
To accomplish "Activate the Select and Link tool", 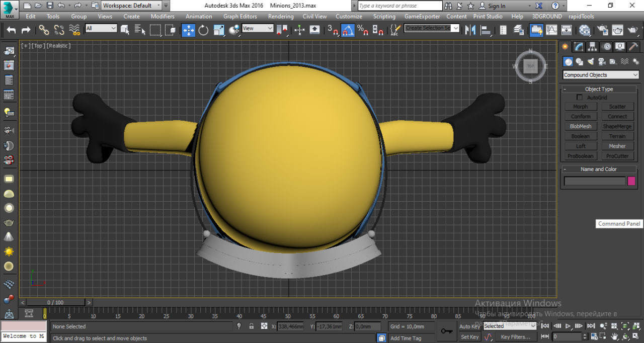I will (x=44, y=30).
